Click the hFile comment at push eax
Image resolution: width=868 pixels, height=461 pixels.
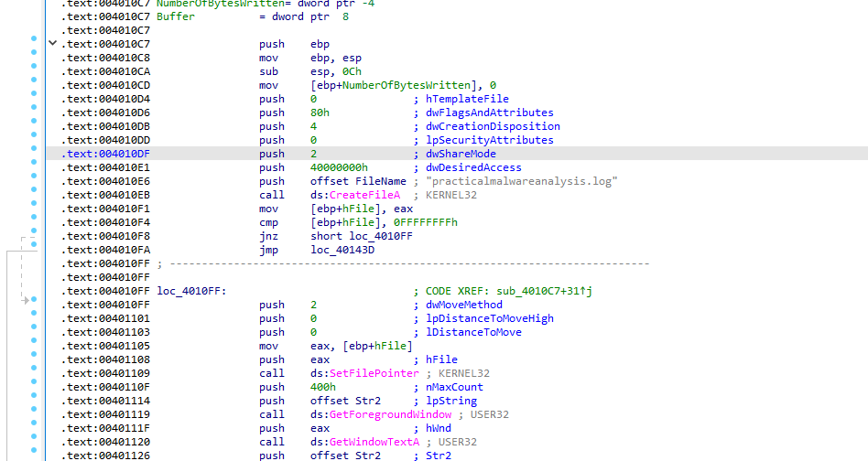coord(441,359)
